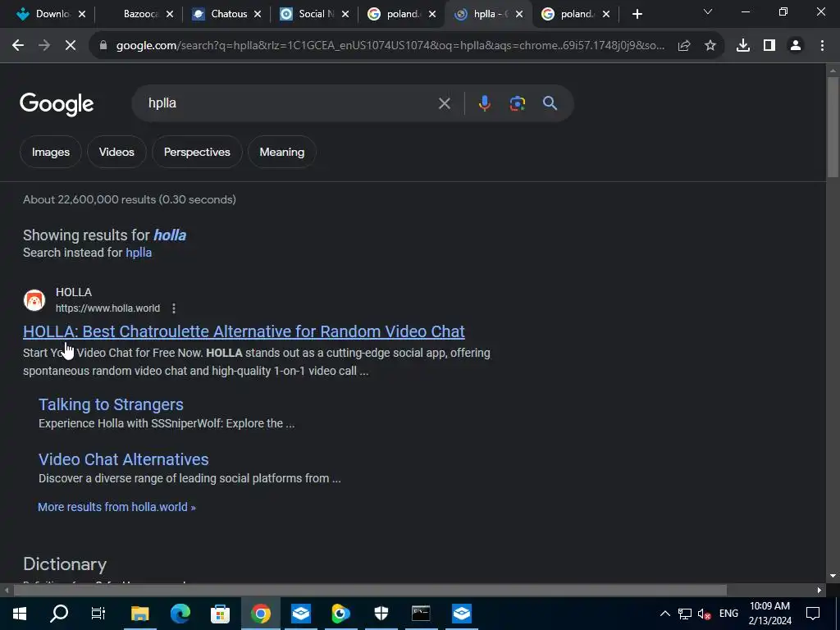
Task: Switch to the last poland tab
Action: pos(573,14)
